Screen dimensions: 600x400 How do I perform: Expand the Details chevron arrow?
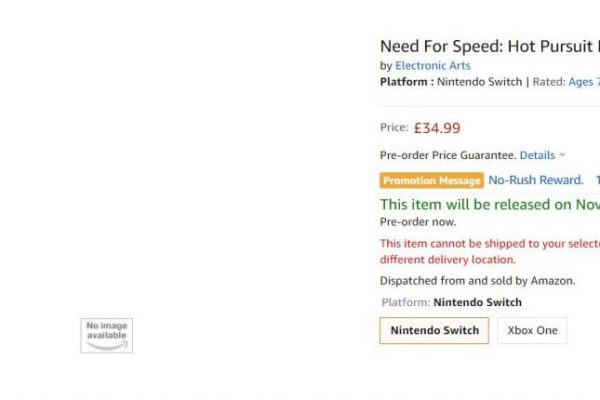[562, 155]
